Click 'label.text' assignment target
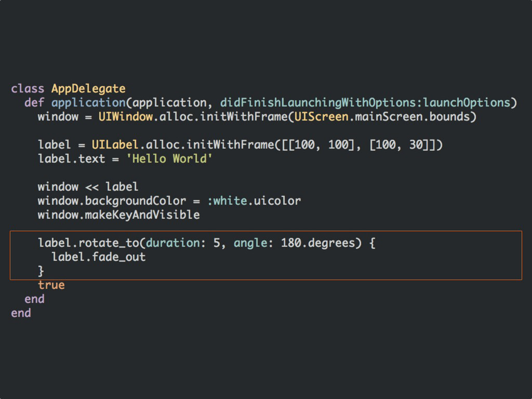Image resolution: width=532 pixels, height=399 pixels. [71, 159]
